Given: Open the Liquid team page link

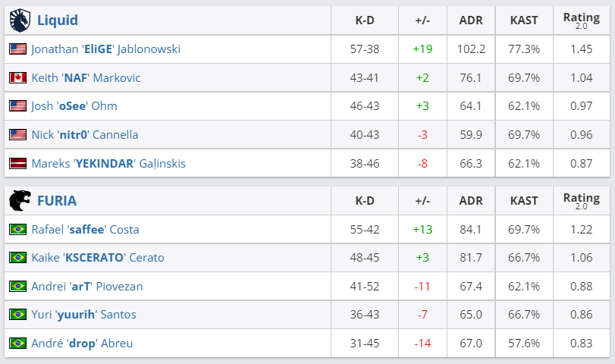Looking at the screenshot, I should [58, 20].
